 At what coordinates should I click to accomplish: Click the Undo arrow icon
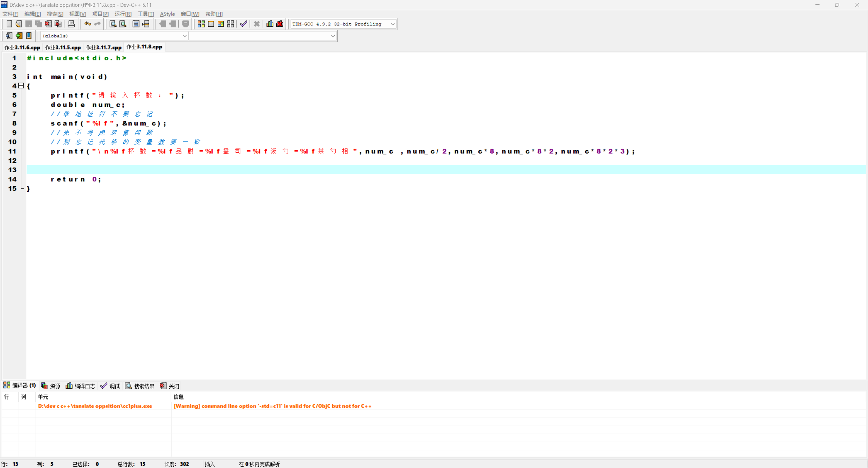pyautogui.click(x=87, y=24)
